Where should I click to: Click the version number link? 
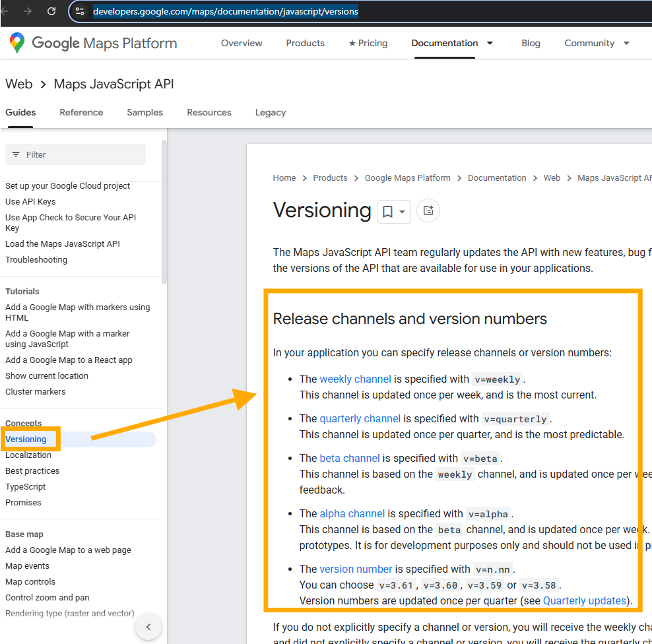coord(356,569)
